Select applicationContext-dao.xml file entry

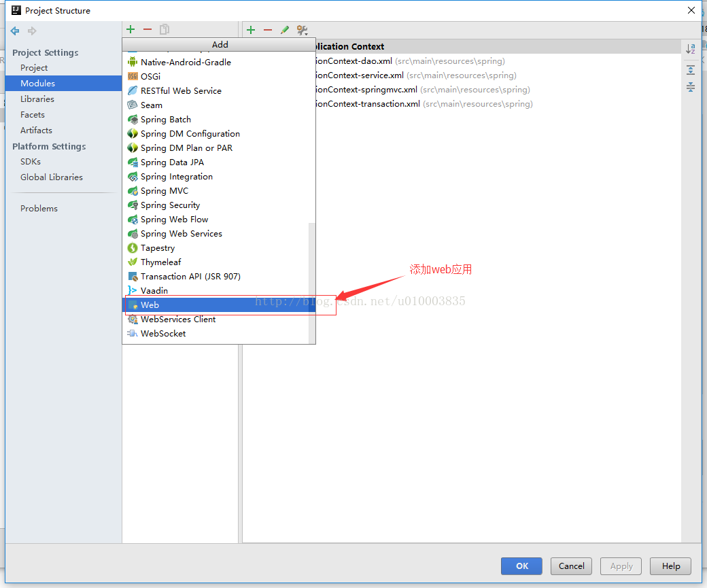[498, 61]
